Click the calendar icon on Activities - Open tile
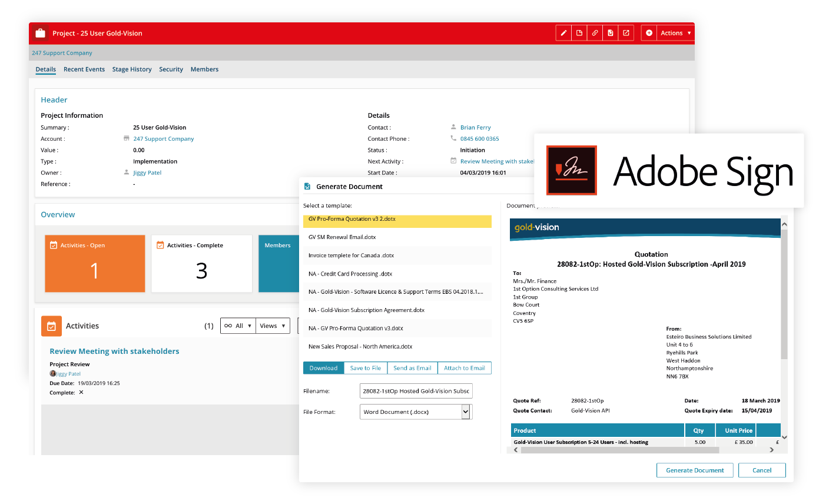 [54, 245]
